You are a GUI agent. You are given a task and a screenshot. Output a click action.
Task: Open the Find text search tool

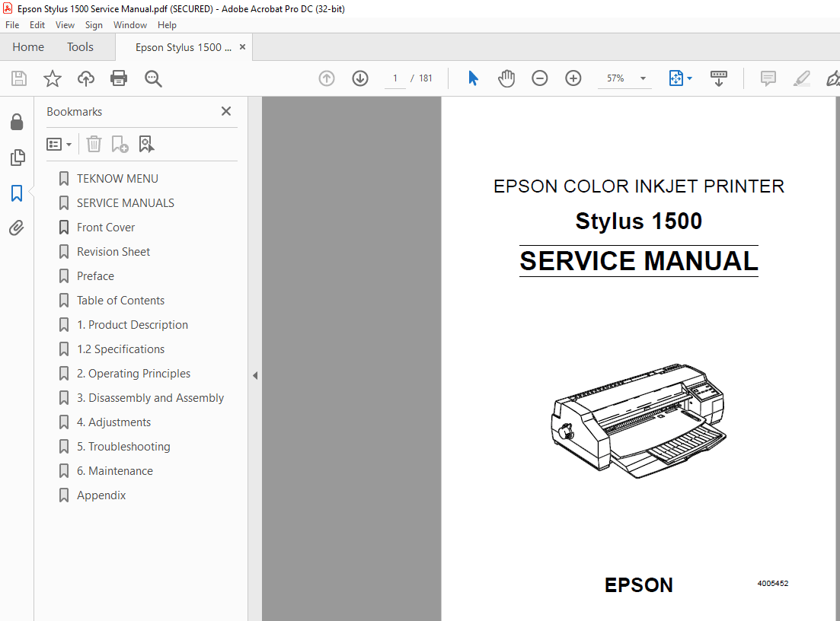[x=153, y=78]
